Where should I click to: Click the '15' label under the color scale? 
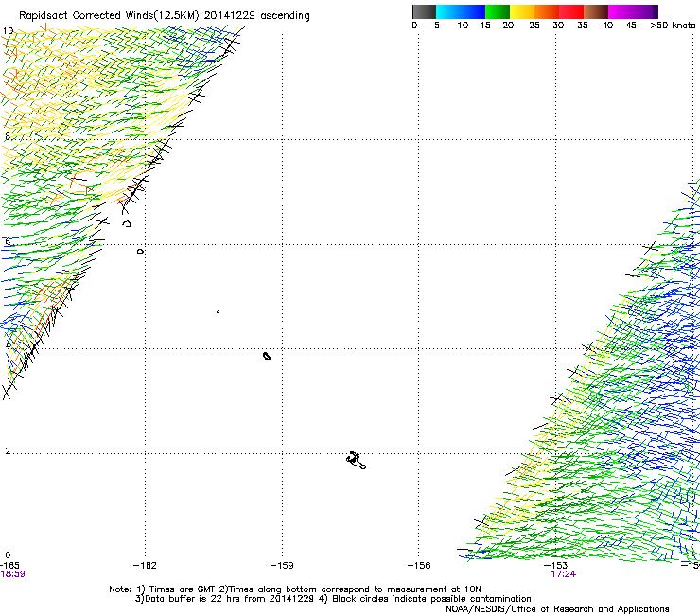click(x=485, y=26)
